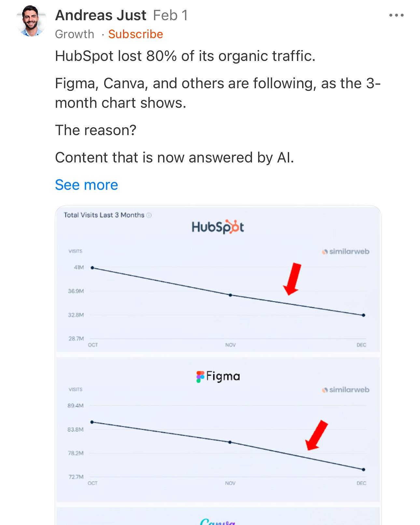
Task: Expand the post with See more
Action: pyautogui.click(x=87, y=185)
